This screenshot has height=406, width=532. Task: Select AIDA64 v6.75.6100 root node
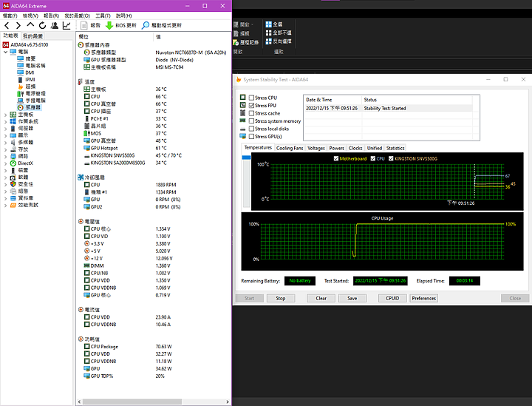click(29, 45)
